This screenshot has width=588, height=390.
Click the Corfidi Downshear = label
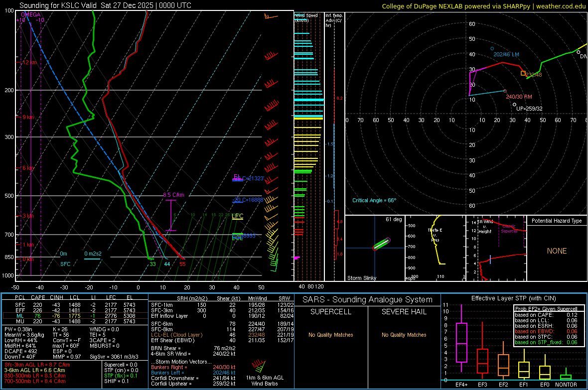tap(175, 378)
